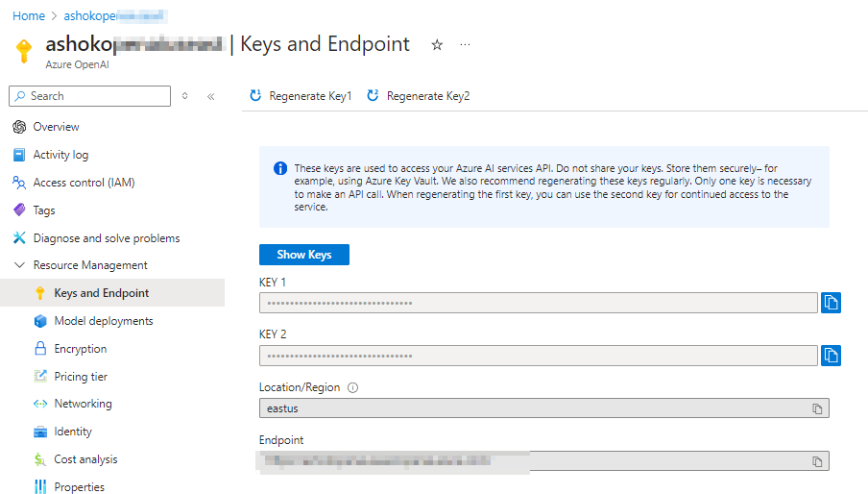Click the Access control people icon
Image resolution: width=868 pixels, height=494 pixels.
[x=19, y=183]
